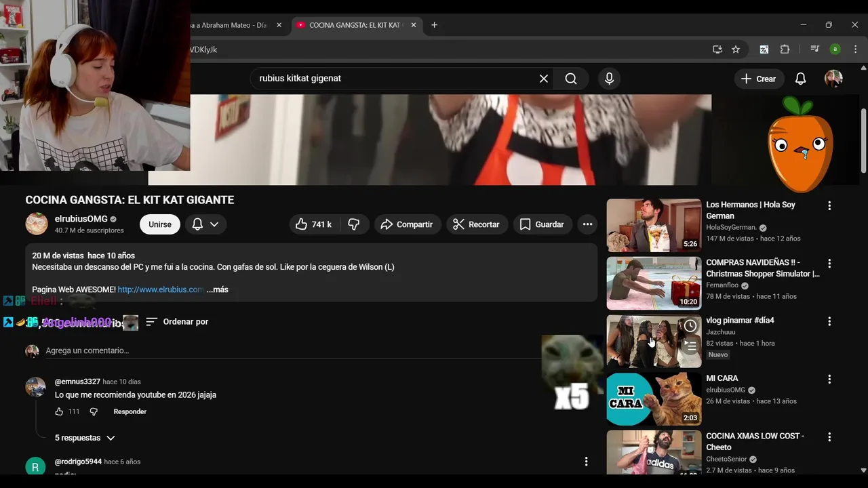Open COMPRAS NAVIDEÑAS video thumbnail

[x=654, y=283]
